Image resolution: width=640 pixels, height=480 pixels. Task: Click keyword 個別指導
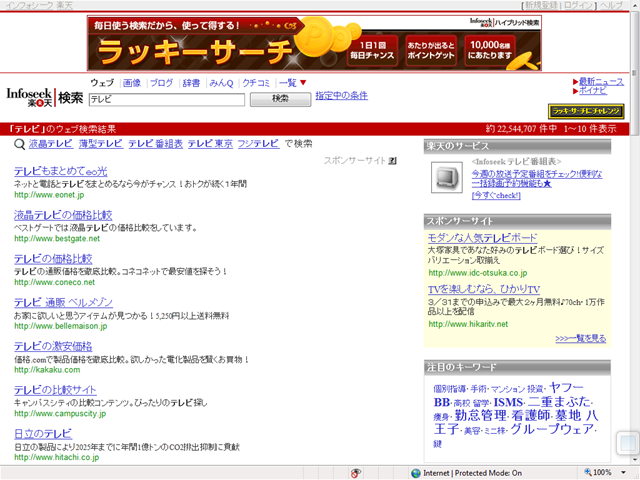pos(449,389)
